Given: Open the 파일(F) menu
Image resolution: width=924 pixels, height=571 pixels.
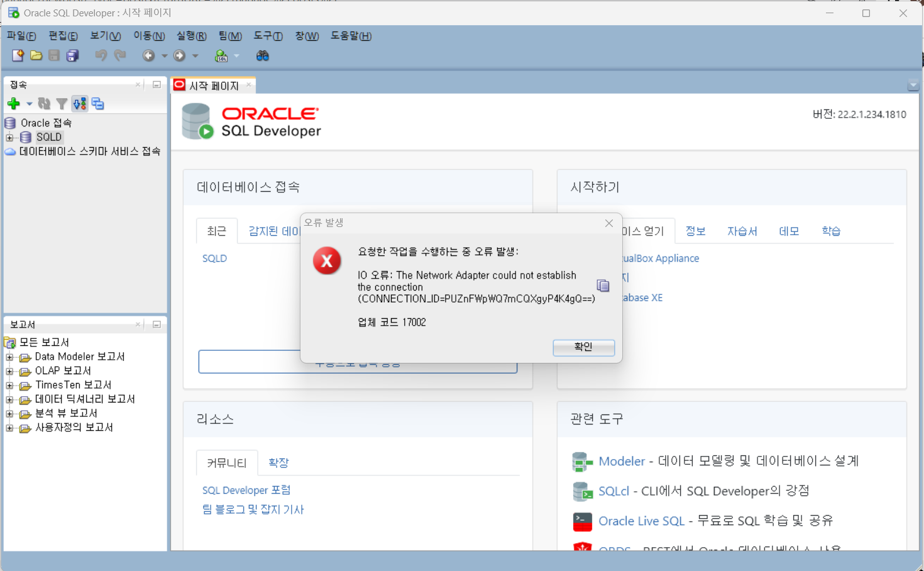Looking at the screenshot, I should pyautogui.click(x=21, y=36).
